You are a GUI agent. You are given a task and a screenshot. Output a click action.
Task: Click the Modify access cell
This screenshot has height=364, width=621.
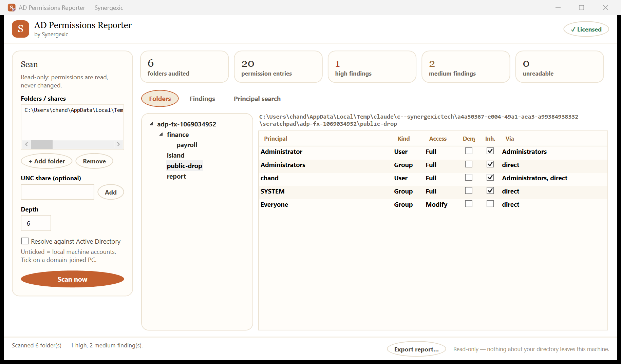click(436, 204)
